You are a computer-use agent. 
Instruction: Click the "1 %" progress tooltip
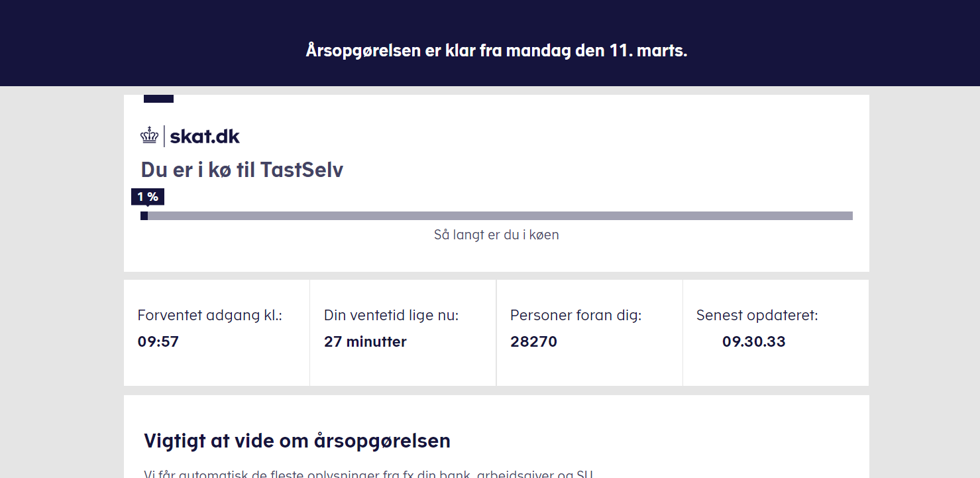[148, 197]
